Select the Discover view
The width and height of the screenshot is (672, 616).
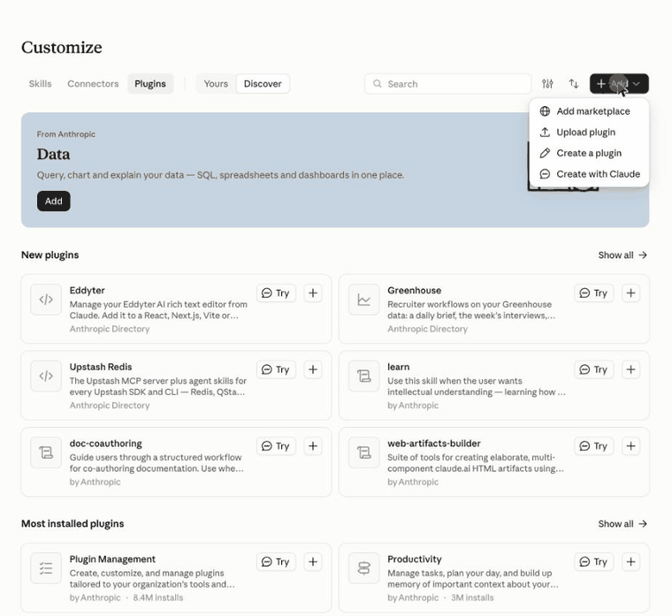click(x=263, y=84)
